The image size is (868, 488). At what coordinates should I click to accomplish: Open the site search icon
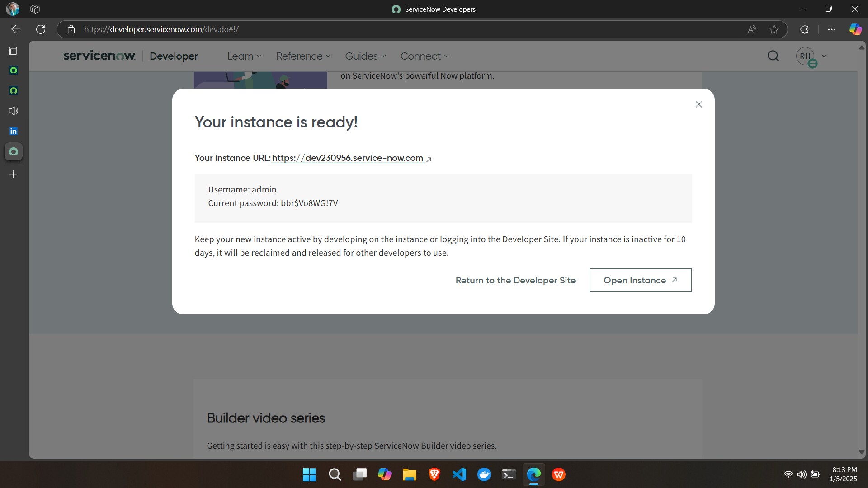(773, 56)
